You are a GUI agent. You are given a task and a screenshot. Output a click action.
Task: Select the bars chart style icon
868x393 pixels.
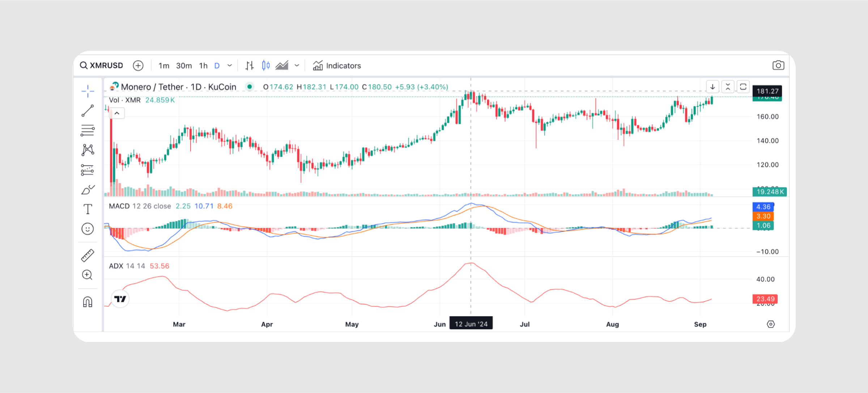(x=250, y=65)
